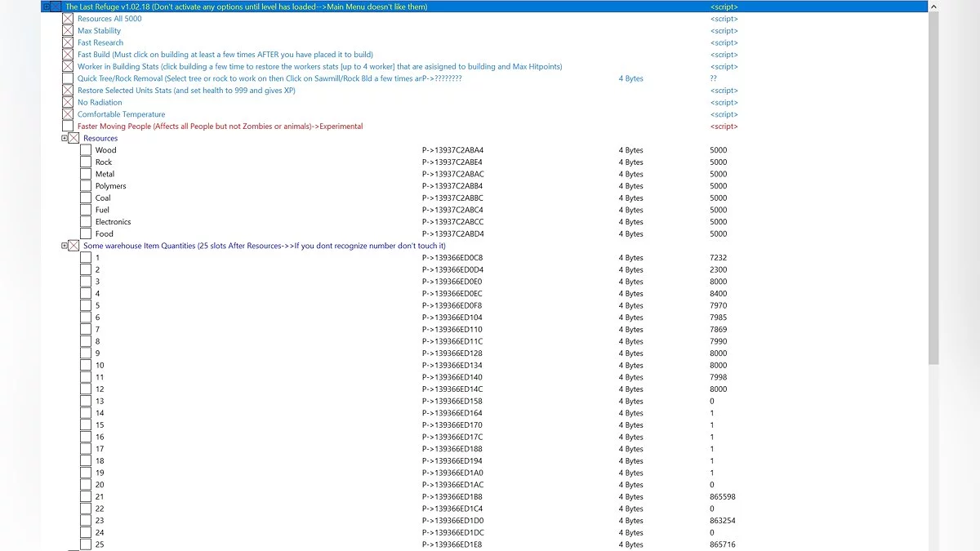The image size is (980, 551).
Task: Check warehouse slot 13 checkbox
Action: pos(86,402)
